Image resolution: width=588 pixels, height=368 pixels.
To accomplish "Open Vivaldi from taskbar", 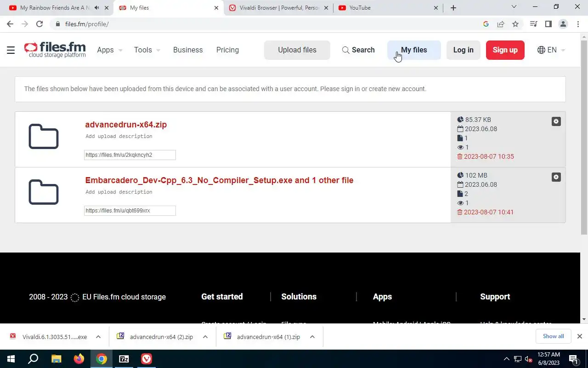I will click(147, 359).
